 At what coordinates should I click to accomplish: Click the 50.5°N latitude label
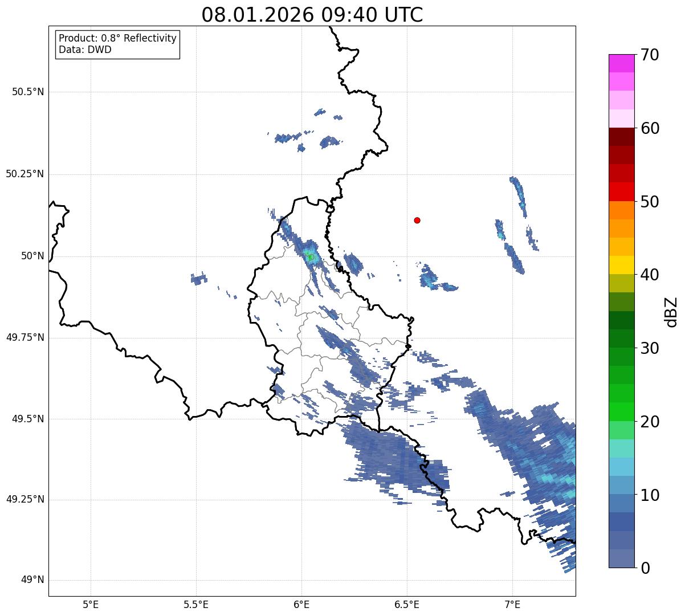[x=28, y=92]
